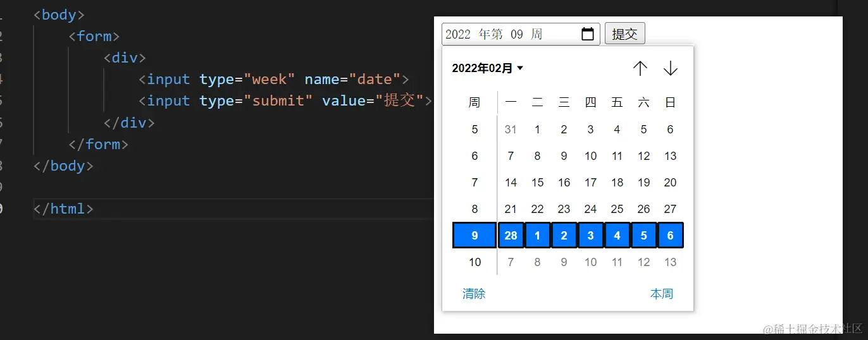868x340 pixels.
Task: Click the closing </body> tag in code
Action: (x=63, y=166)
